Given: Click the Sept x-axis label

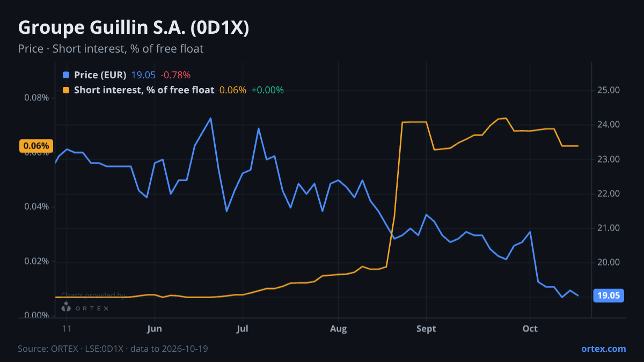Looking at the screenshot, I should pos(426,328).
